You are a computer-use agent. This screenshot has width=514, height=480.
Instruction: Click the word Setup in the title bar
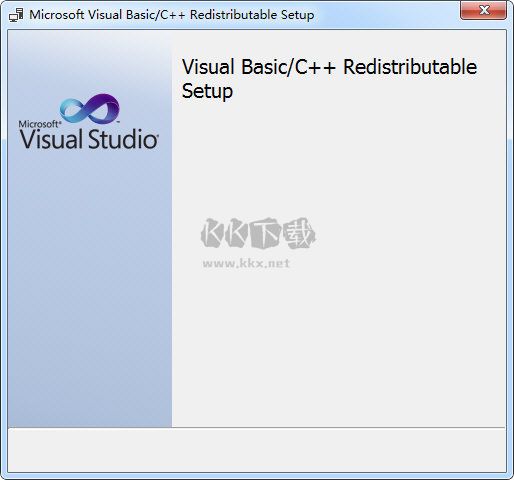[x=297, y=15]
